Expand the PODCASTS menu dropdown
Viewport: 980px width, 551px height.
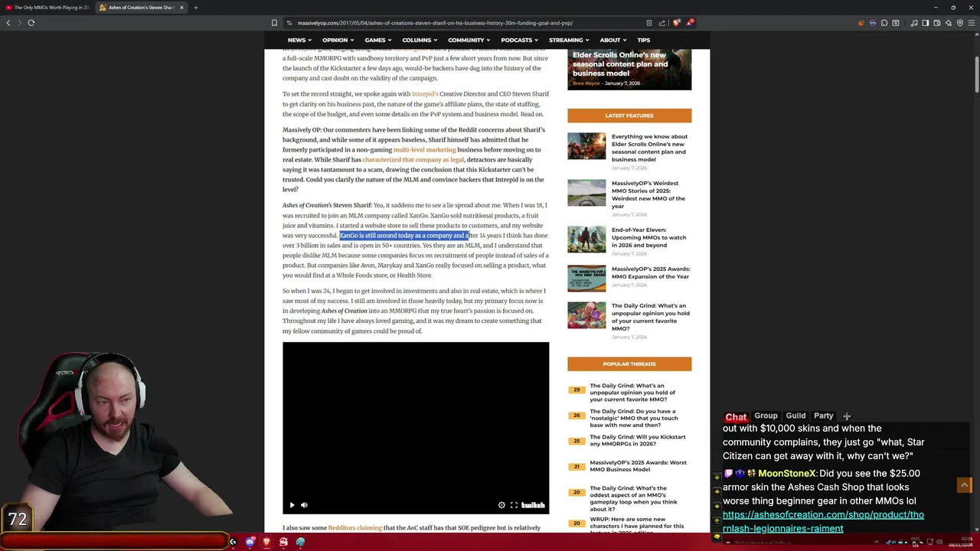click(x=519, y=40)
